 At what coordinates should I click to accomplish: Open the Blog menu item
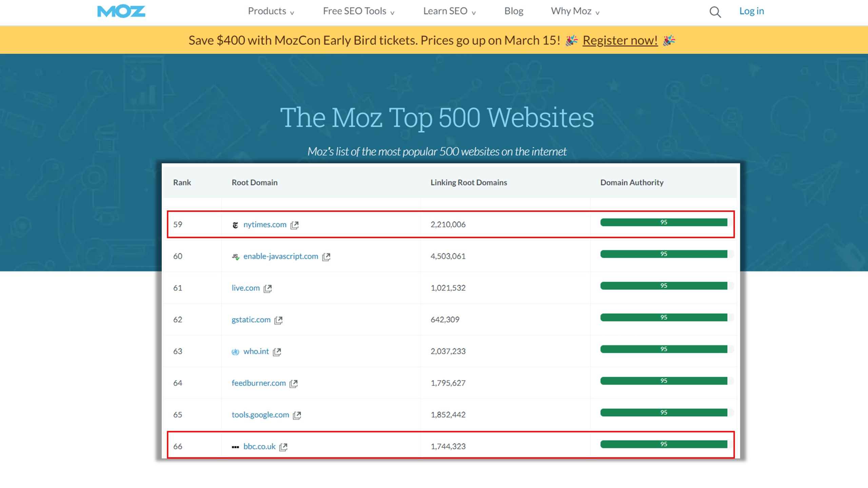pos(514,11)
